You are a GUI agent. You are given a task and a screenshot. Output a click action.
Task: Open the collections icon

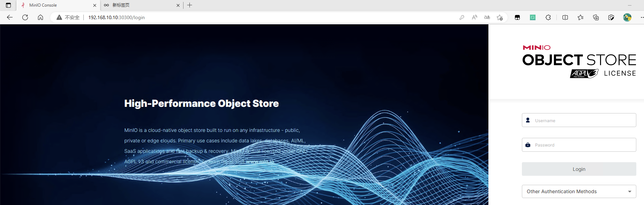point(596,17)
